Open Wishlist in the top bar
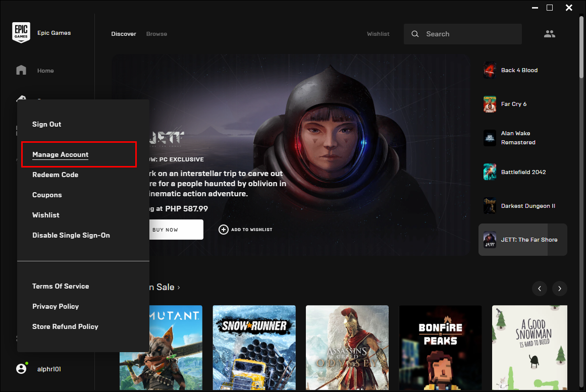 (378, 34)
